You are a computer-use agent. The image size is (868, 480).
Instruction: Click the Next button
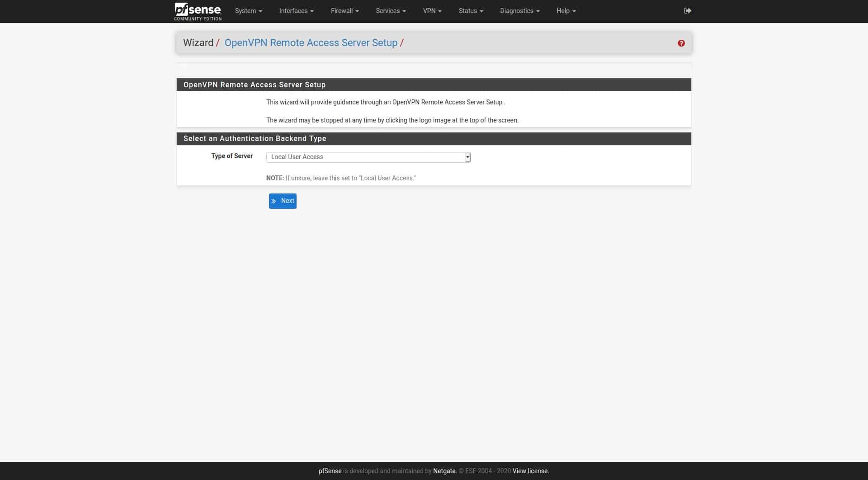point(283,201)
